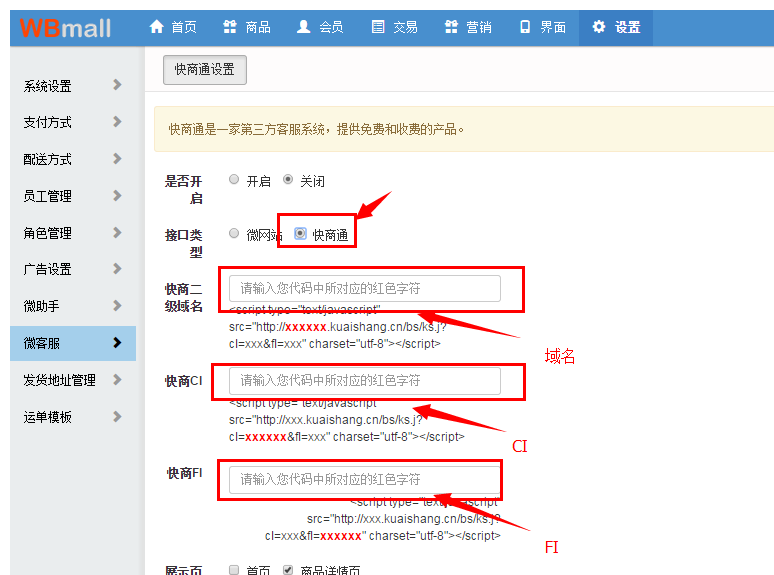This screenshot has width=774, height=575.
Task: Click the 快商通设置 button
Action: tap(204, 70)
